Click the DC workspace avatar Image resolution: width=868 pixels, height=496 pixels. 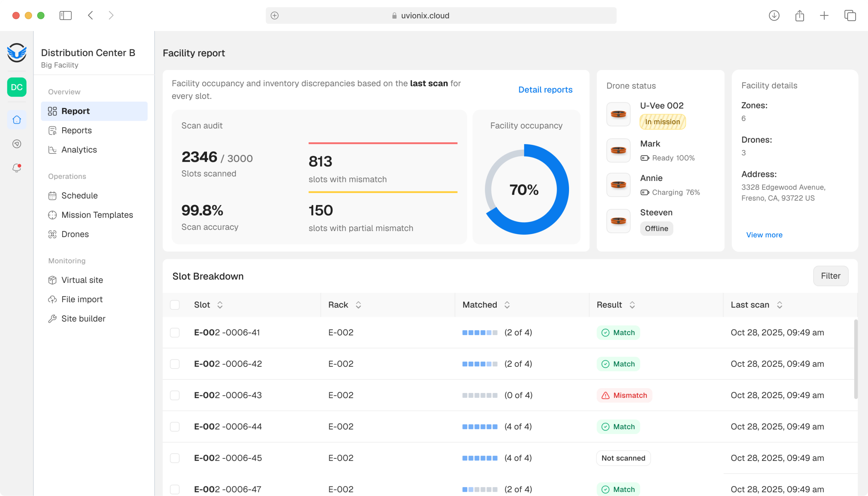pos(17,87)
